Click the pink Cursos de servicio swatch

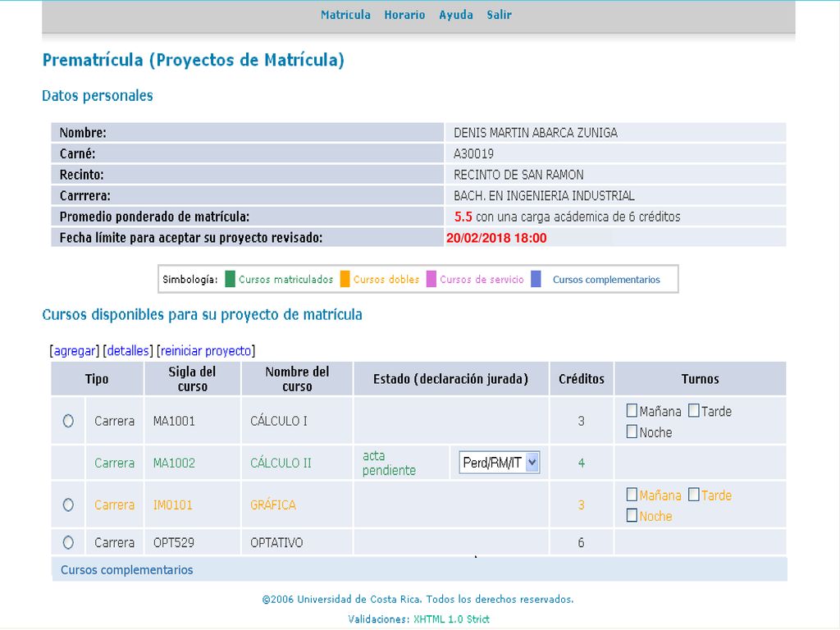click(x=431, y=279)
